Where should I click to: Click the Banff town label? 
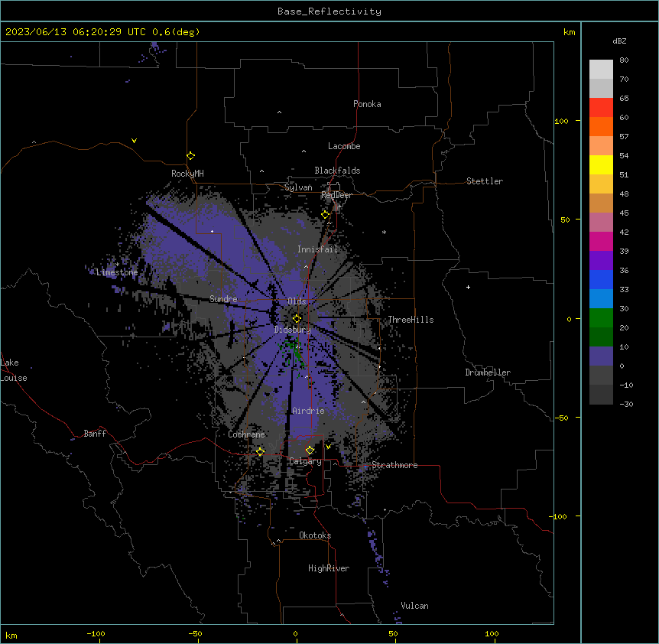click(x=95, y=434)
